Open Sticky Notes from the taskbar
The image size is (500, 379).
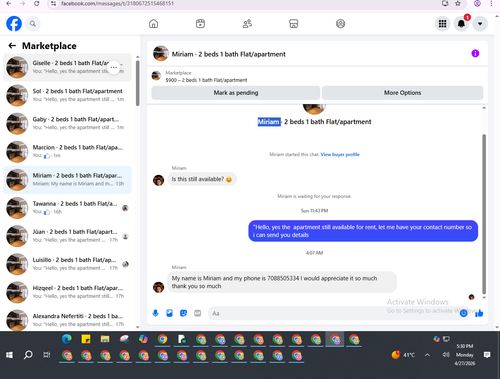pyautogui.click(x=86, y=339)
